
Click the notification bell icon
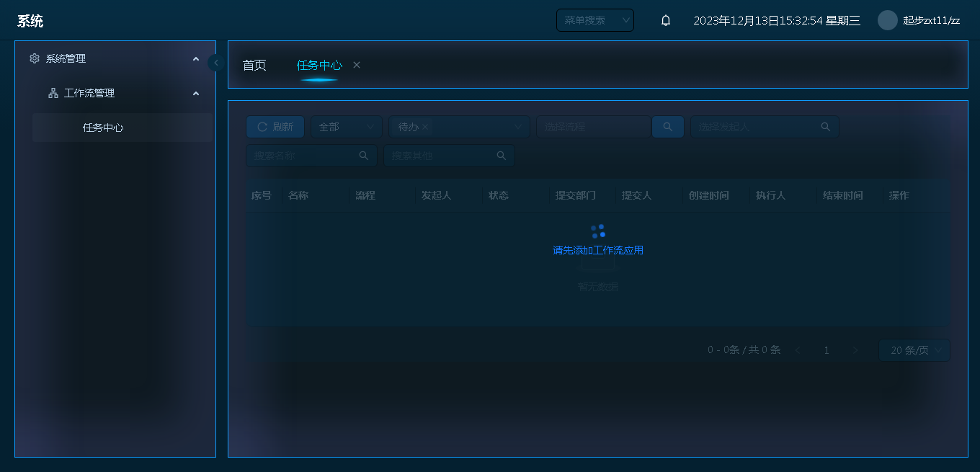666,21
